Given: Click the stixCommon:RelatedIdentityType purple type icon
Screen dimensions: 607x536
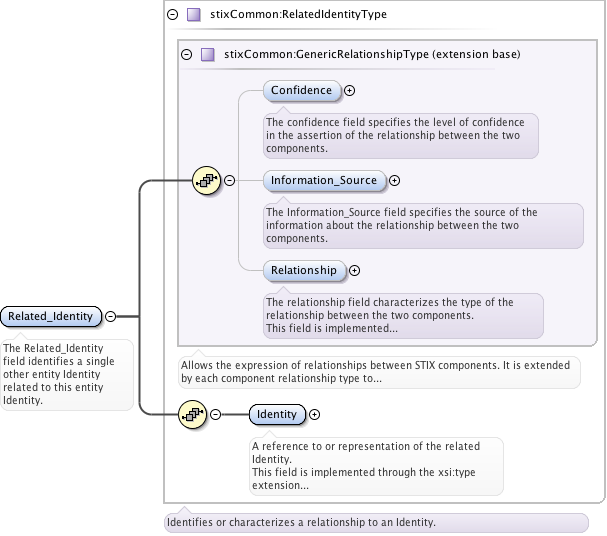Looking at the screenshot, I should (193, 15).
